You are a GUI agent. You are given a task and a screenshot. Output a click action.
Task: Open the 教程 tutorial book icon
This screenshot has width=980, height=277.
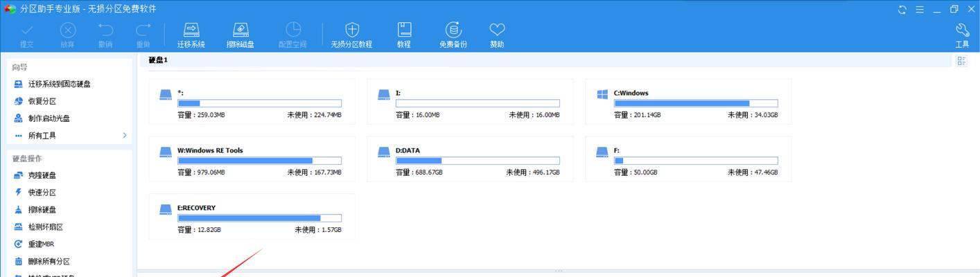[404, 30]
